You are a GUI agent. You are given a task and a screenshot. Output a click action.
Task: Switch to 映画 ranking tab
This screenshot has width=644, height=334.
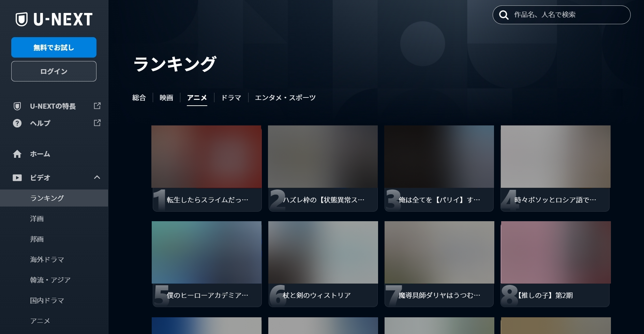(166, 98)
